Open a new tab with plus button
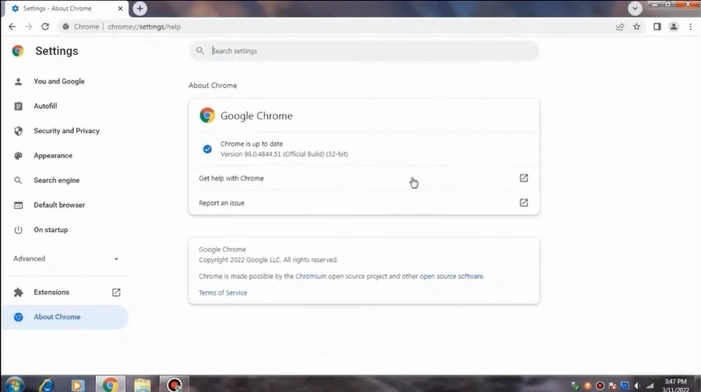701x392 pixels. 140,8
